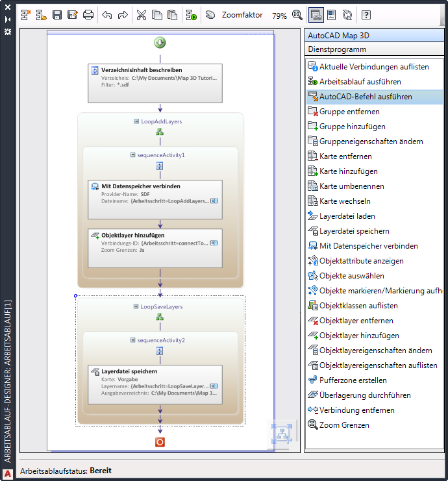Select Objektlayer entfernen activity

point(375,321)
